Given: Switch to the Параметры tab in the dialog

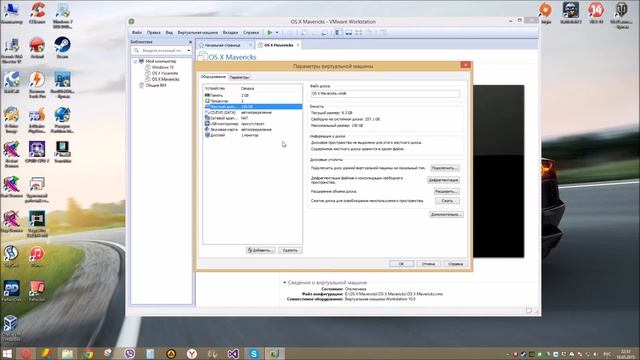Looking at the screenshot, I should [x=239, y=77].
